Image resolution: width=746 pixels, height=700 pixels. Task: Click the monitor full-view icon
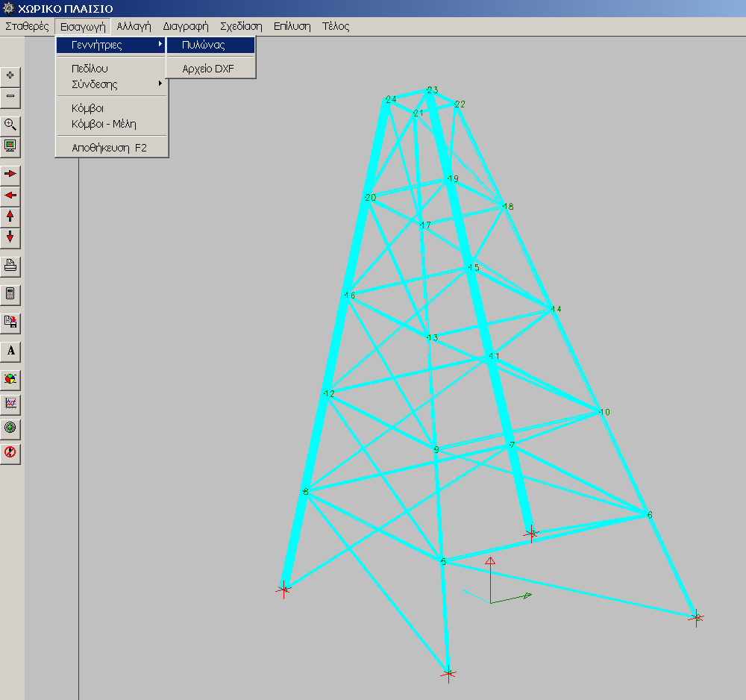10,146
